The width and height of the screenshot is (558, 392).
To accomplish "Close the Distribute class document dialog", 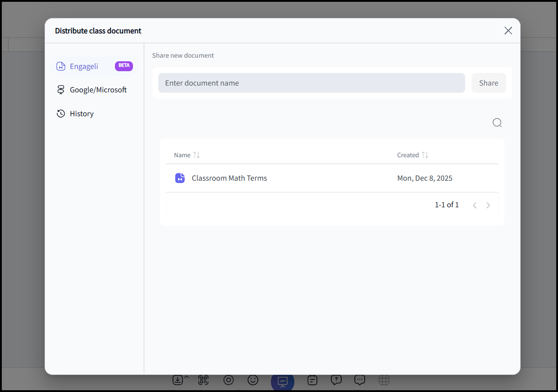I will coord(508,31).
